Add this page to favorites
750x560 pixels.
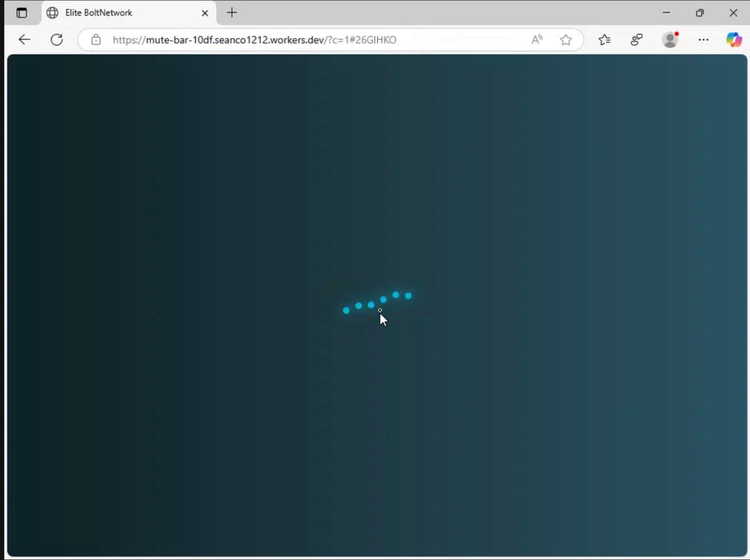pyautogui.click(x=566, y=40)
